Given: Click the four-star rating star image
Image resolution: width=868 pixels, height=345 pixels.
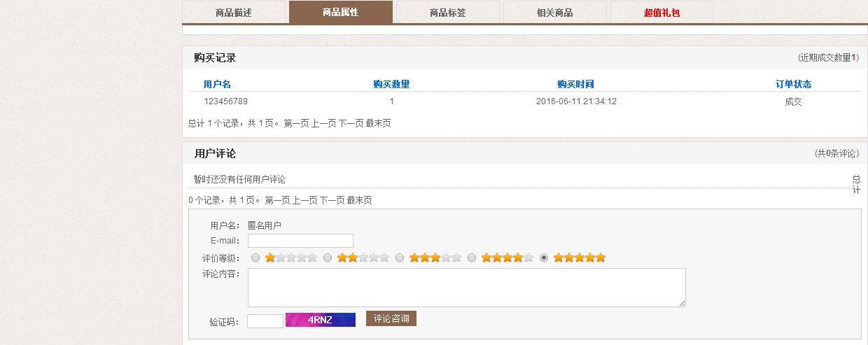Looking at the screenshot, I should (507, 258).
